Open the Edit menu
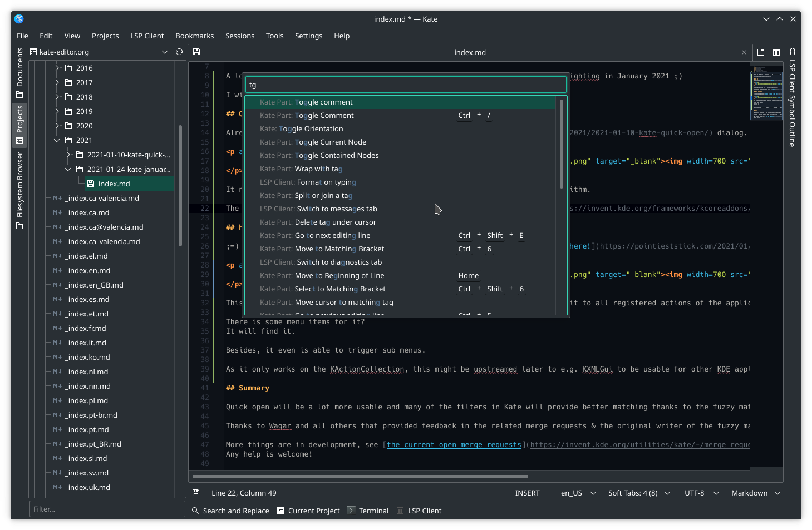The width and height of the screenshot is (812, 530). pos(46,36)
